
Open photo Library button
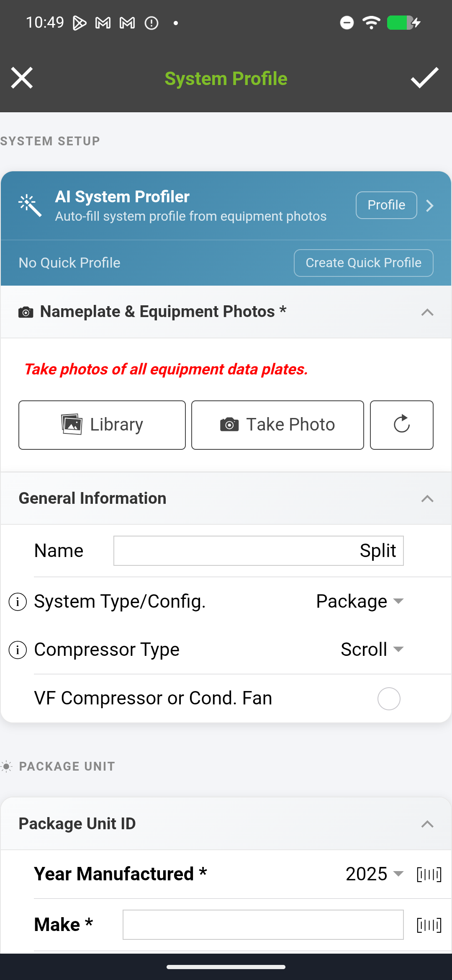[102, 425]
